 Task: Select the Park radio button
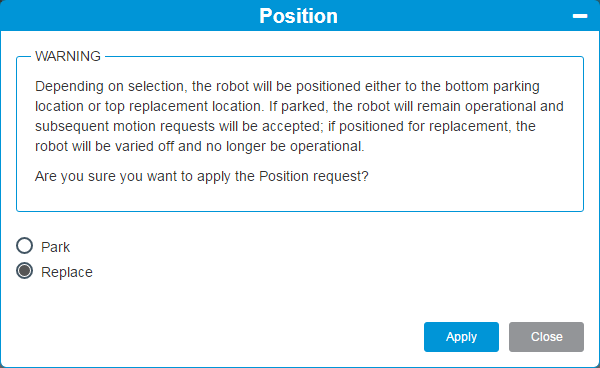point(24,246)
